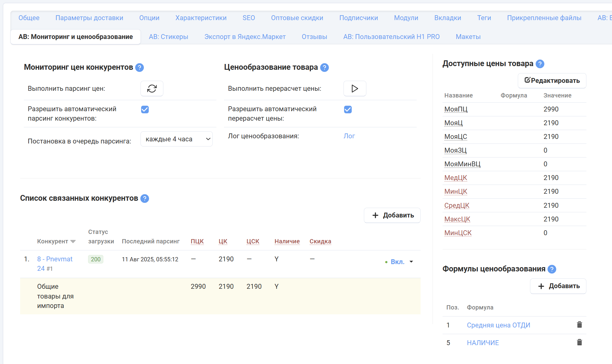612x364 pixels.
Task: Uncheck automatic competitor parsing checkbox
Action: pos(145,110)
